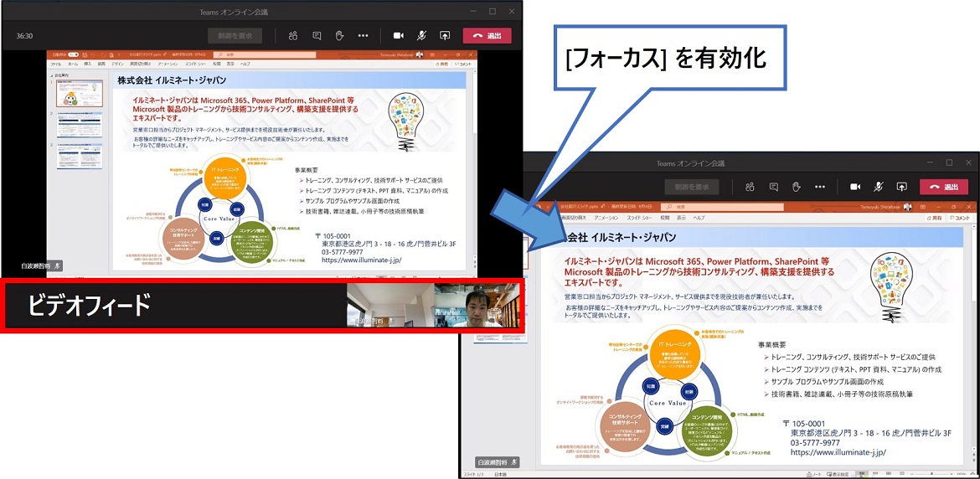Show participants in the left Teams window
The width and height of the screenshot is (980, 479).
click(293, 36)
